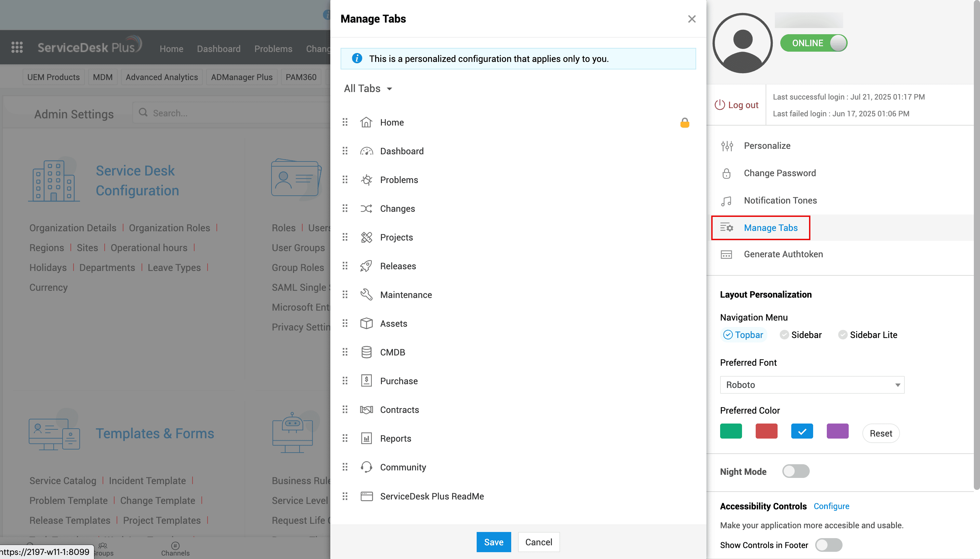Open Change Password menu item
Screen dimensions: 980x559
[x=780, y=173]
